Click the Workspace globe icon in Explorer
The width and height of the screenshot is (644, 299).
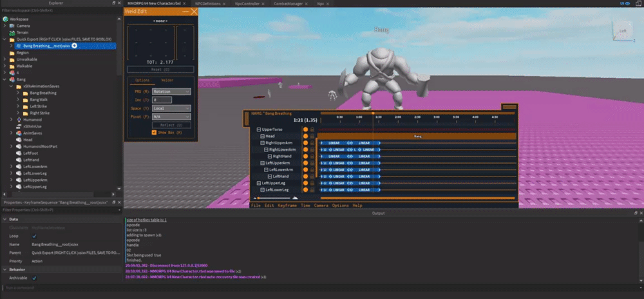pos(5,19)
